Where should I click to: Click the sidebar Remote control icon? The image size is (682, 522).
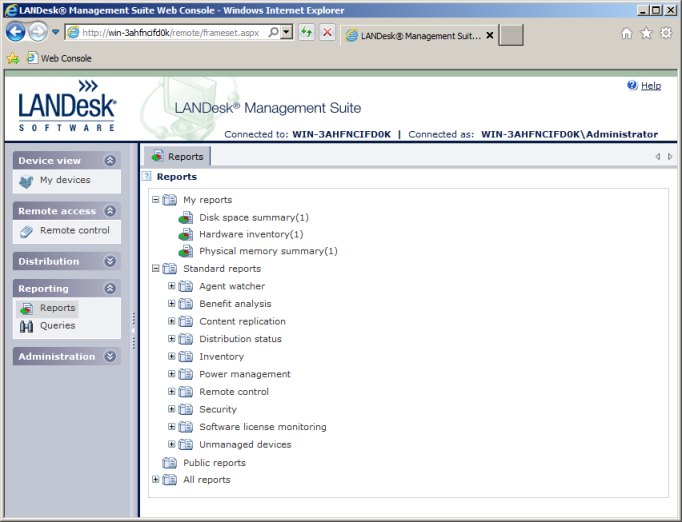[26, 231]
